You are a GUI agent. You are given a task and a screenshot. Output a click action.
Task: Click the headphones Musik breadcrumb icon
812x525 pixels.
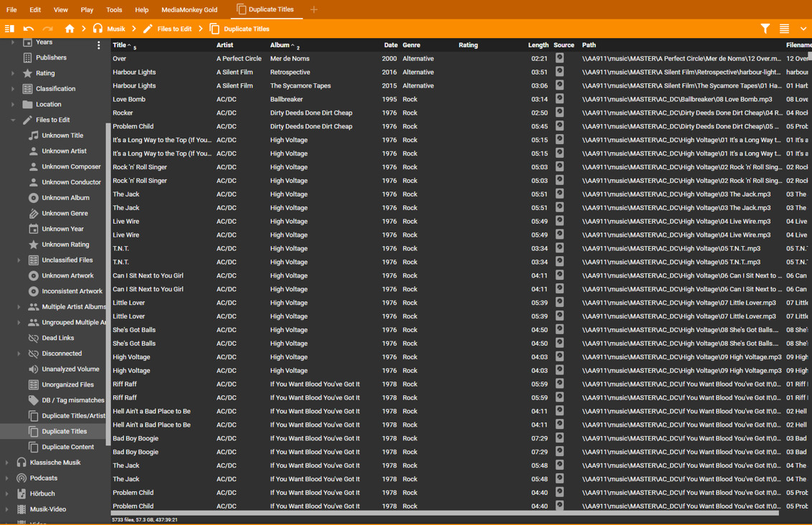tap(98, 29)
